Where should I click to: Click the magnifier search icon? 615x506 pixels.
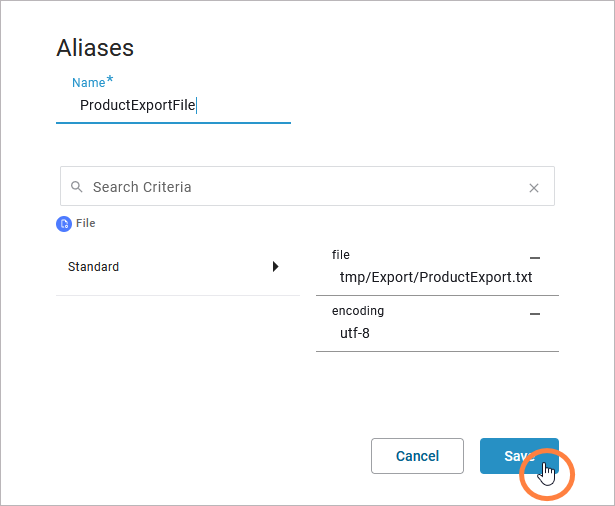point(76,187)
